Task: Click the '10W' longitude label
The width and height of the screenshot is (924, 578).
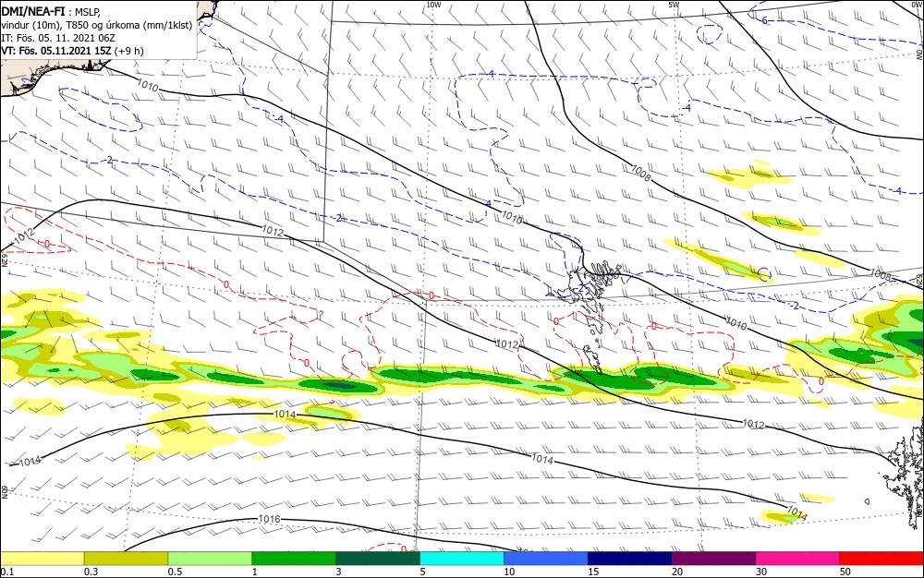Action: coord(433,5)
